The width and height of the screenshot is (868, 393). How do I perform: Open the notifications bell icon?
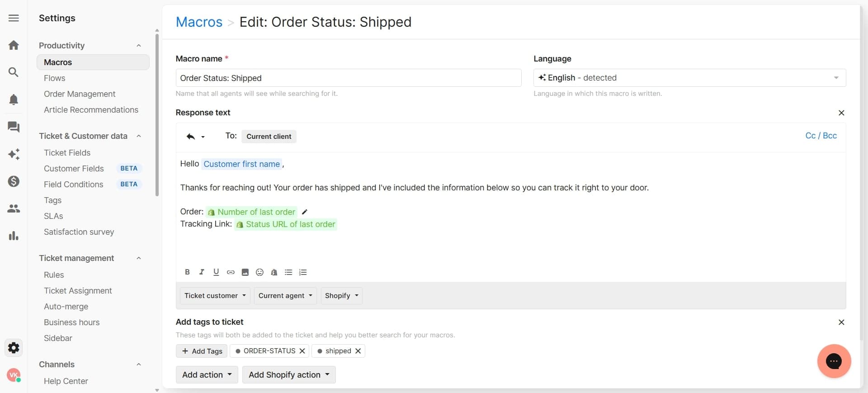click(x=14, y=99)
